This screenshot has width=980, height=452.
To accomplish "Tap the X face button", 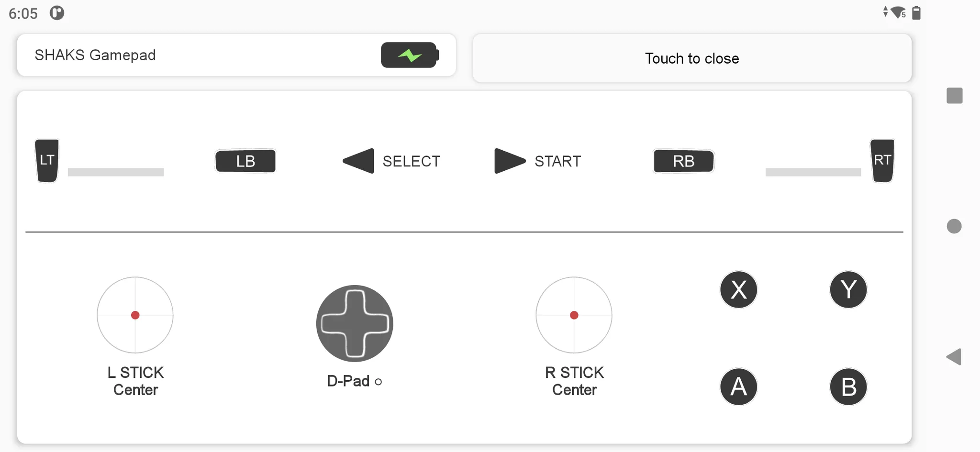I will 738,290.
